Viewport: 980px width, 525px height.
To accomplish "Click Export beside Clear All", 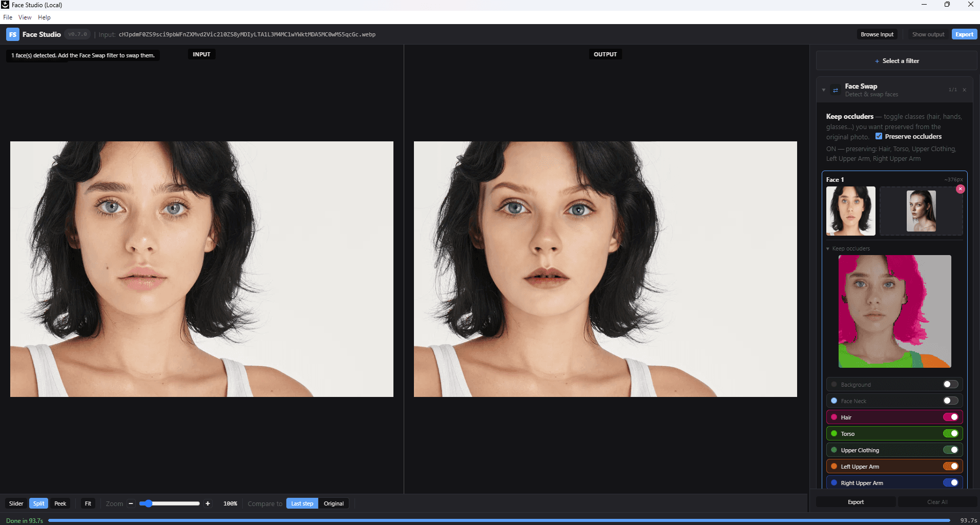I will coord(856,502).
